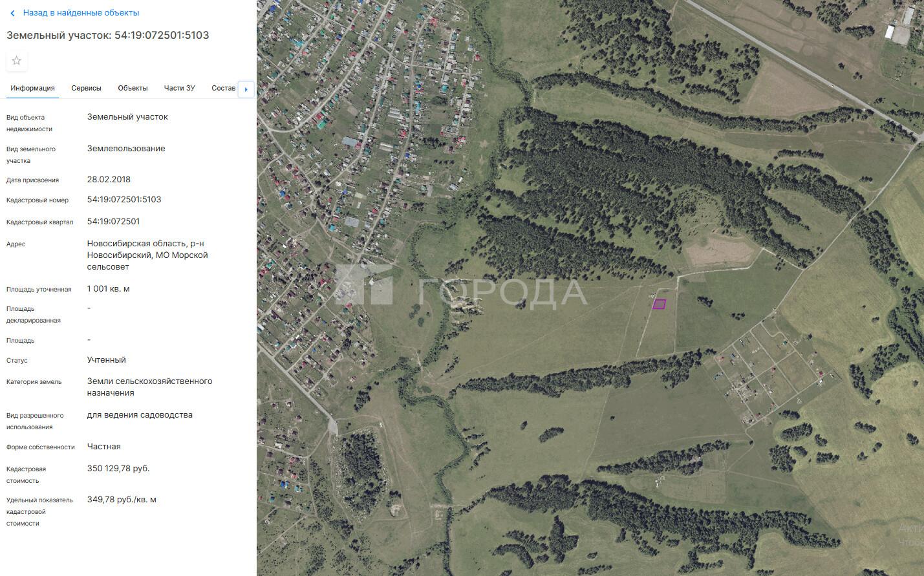Click the back chevron arrow icon
The height and width of the screenshot is (576, 924).
(12, 13)
